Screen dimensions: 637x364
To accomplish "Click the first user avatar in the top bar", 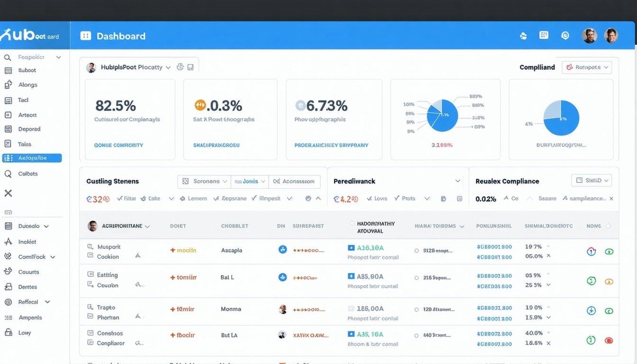I will tap(589, 35).
